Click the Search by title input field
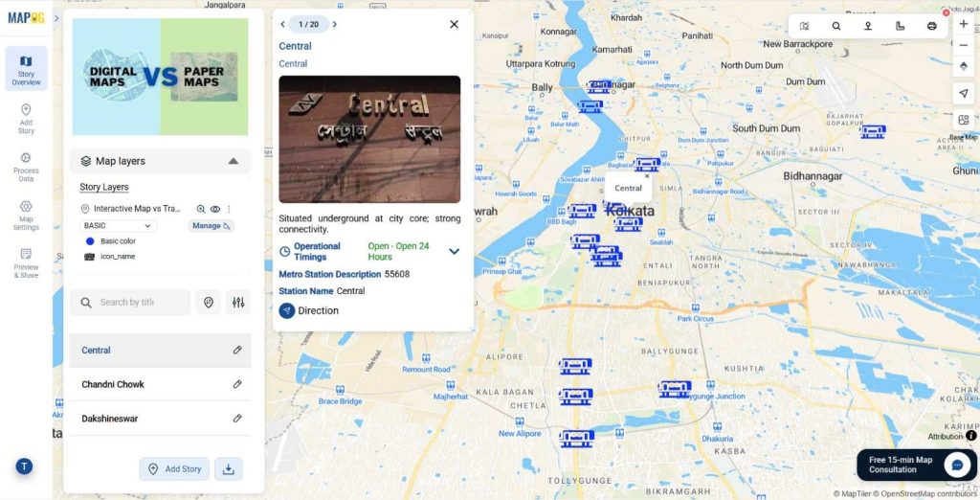Viewport: 980px width, 500px height. [130, 303]
